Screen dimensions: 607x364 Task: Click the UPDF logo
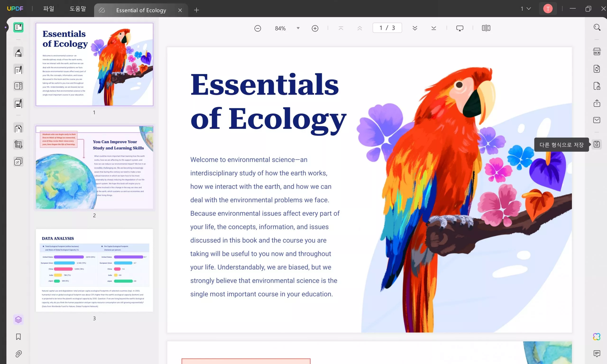15,9
